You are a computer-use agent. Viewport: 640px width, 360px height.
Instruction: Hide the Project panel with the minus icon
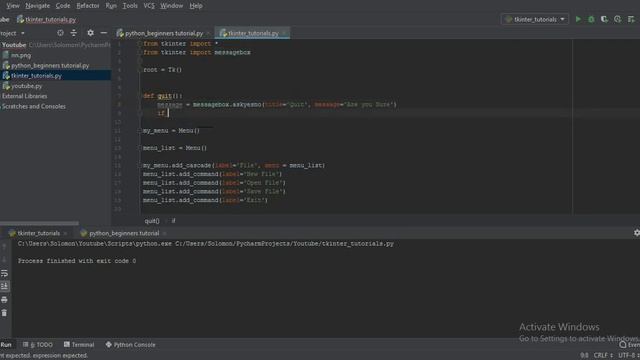104,33
